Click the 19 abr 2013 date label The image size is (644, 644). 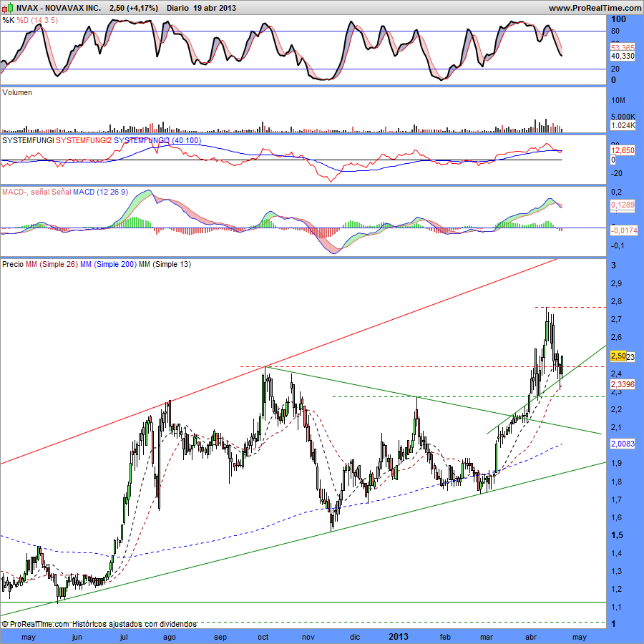coord(215,8)
